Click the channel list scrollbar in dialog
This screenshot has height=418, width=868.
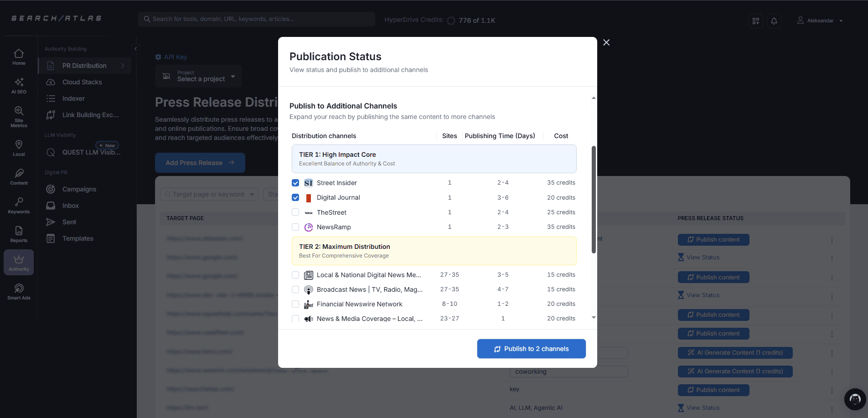click(x=594, y=200)
